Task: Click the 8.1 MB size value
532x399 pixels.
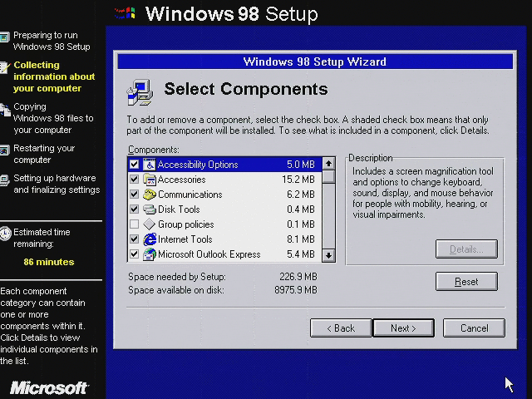Action: [x=301, y=239]
